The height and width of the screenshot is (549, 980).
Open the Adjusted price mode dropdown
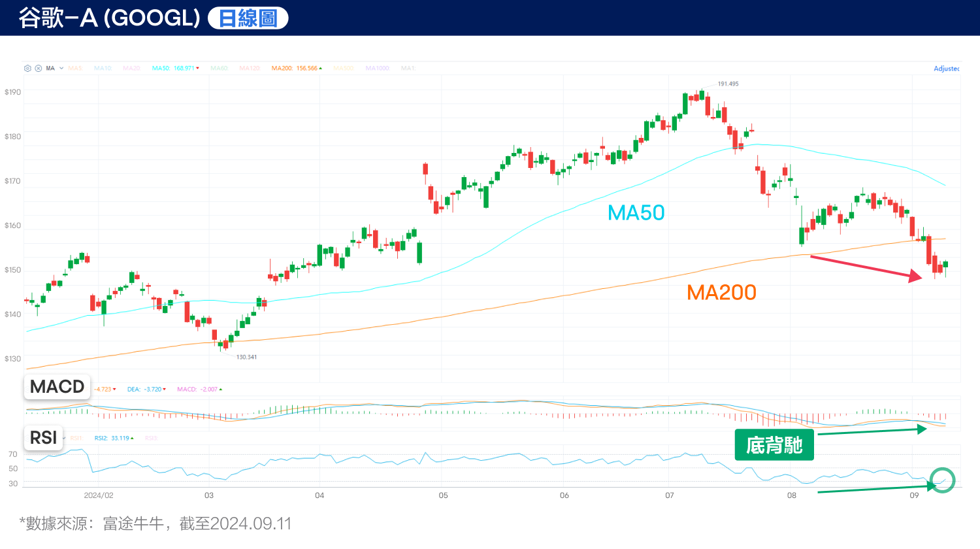(945, 68)
